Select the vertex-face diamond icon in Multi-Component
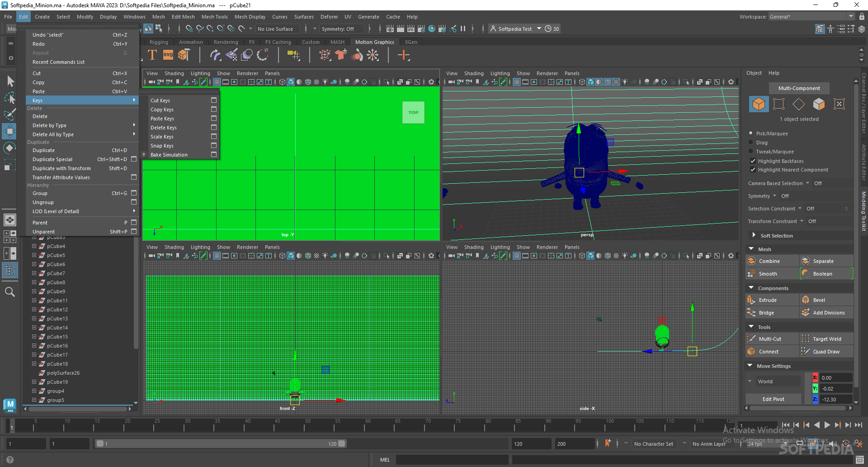Image resolution: width=868 pixels, height=467 pixels. point(799,104)
